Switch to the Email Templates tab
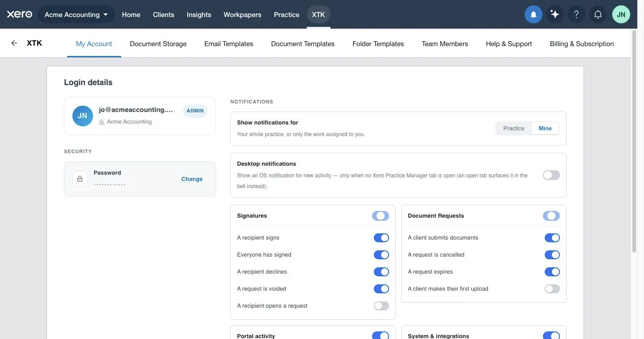 coord(229,44)
